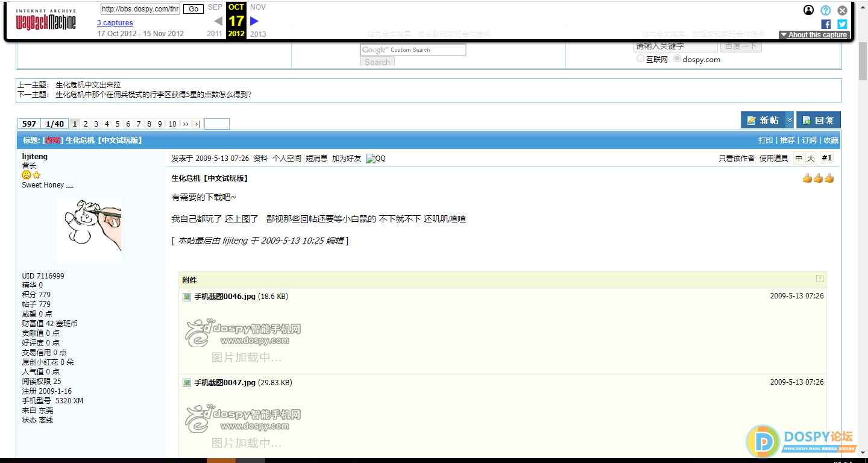Click the page number jump input box
This screenshot has width=868, height=463.
click(217, 124)
